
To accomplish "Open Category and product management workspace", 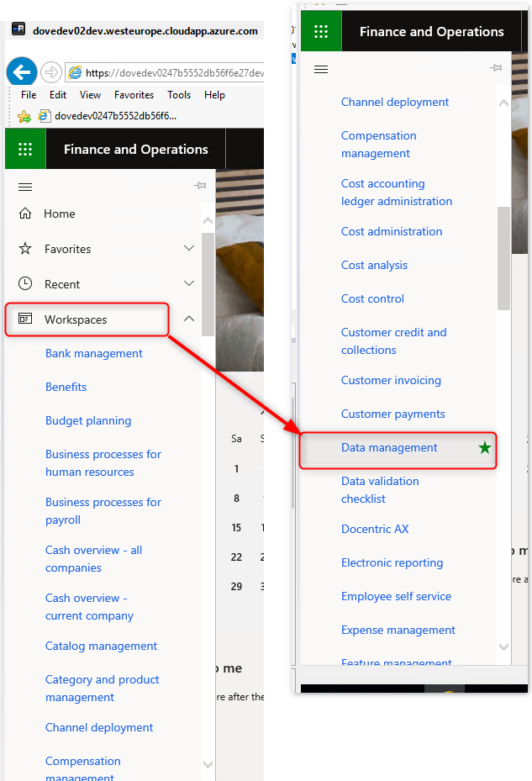I will pyautogui.click(x=103, y=689).
